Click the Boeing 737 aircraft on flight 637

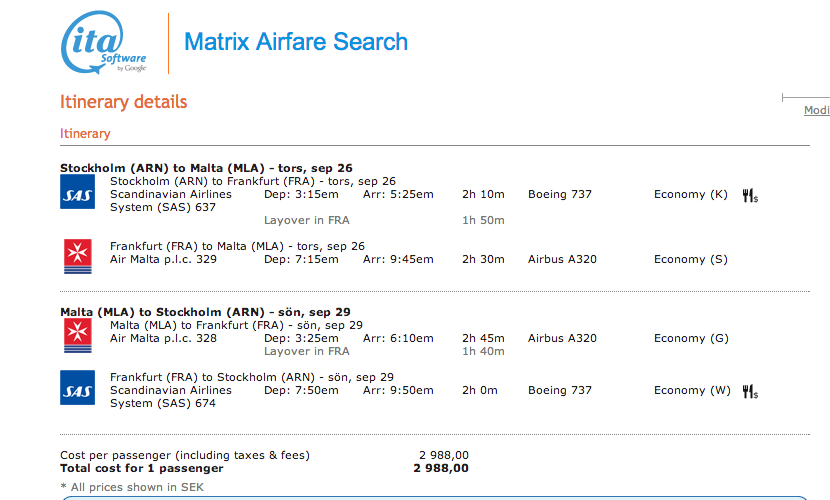tap(560, 194)
